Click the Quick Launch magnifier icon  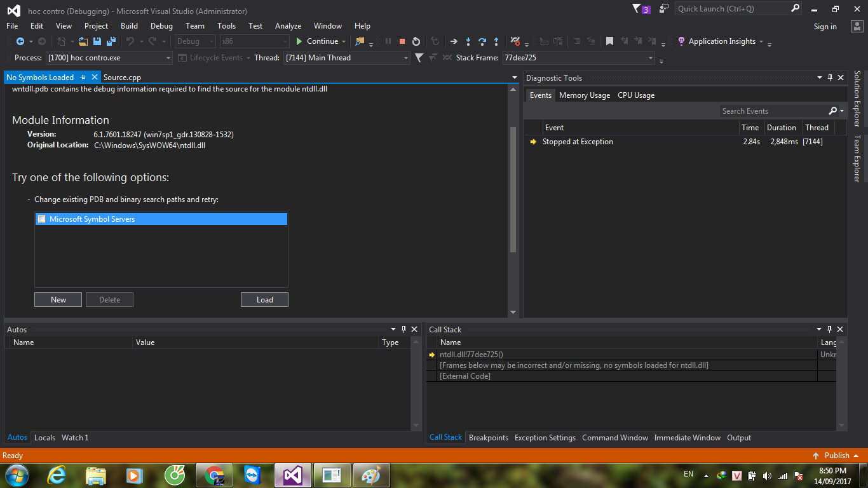point(795,9)
